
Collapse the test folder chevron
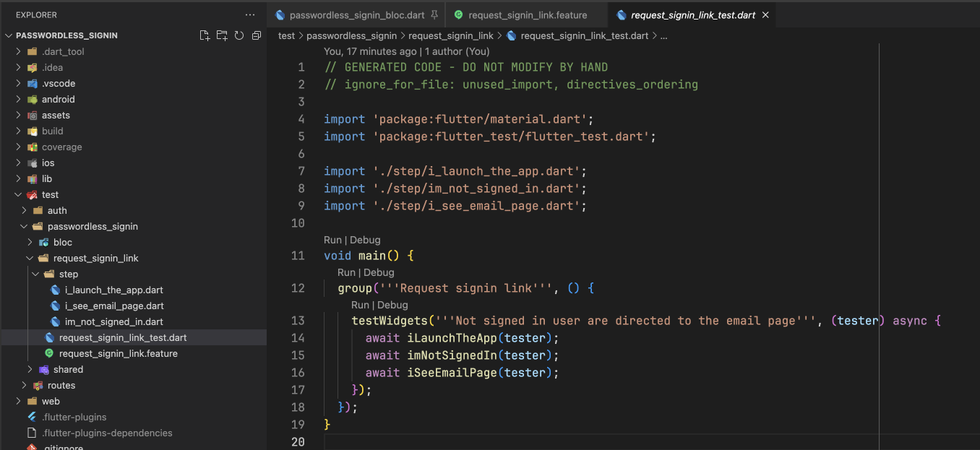19,194
